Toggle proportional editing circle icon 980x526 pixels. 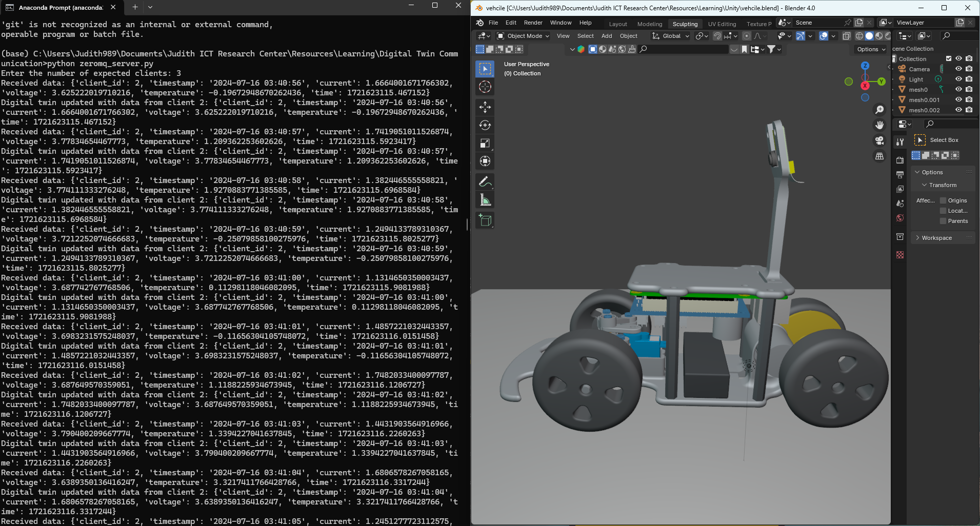coord(747,36)
